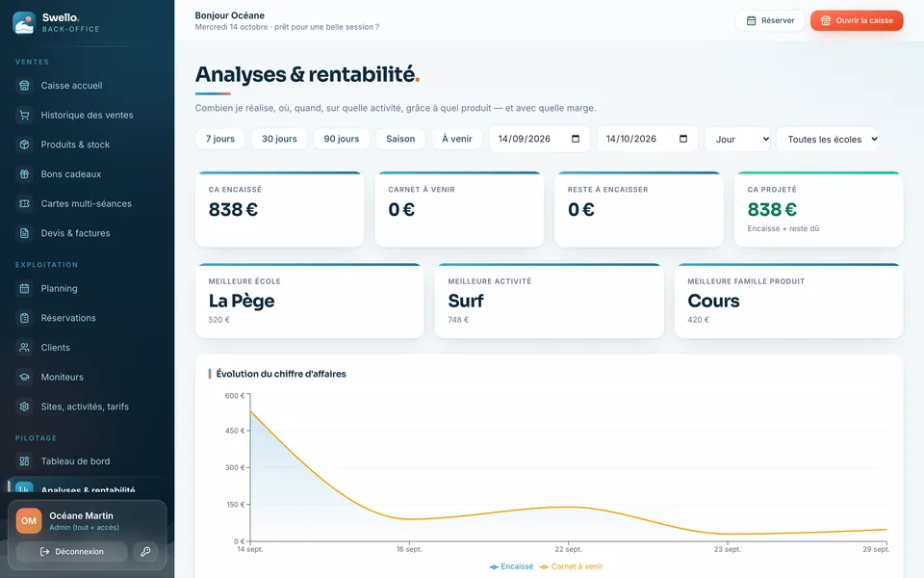This screenshot has height=578, width=924.
Task: Open Sites, activités, tarifs
Action: (88, 407)
